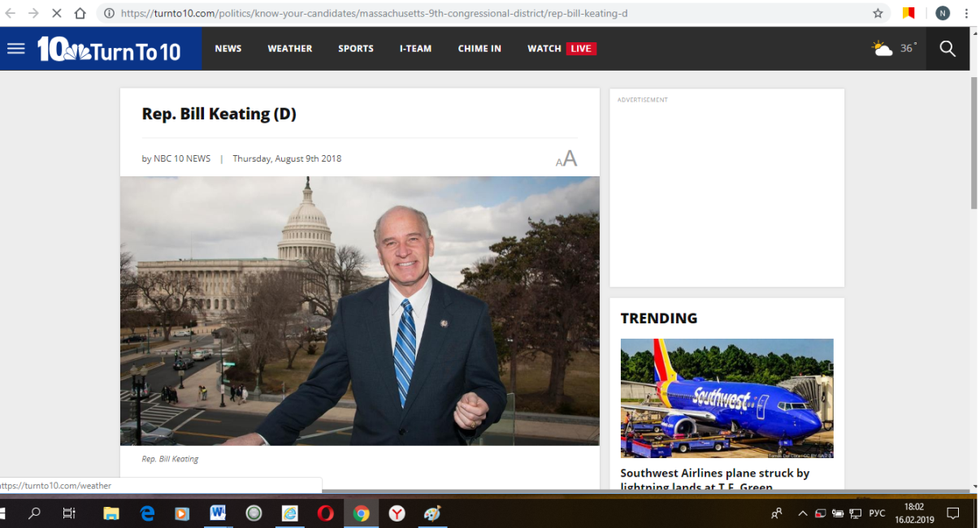Open WATCH LIVE stream
This screenshot has height=528, width=980.
(x=562, y=49)
